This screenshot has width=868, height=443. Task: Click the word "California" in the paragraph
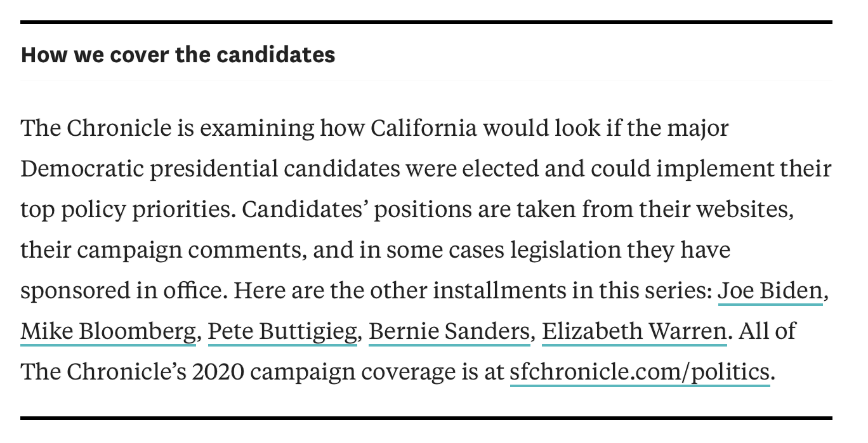coord(423,129)
